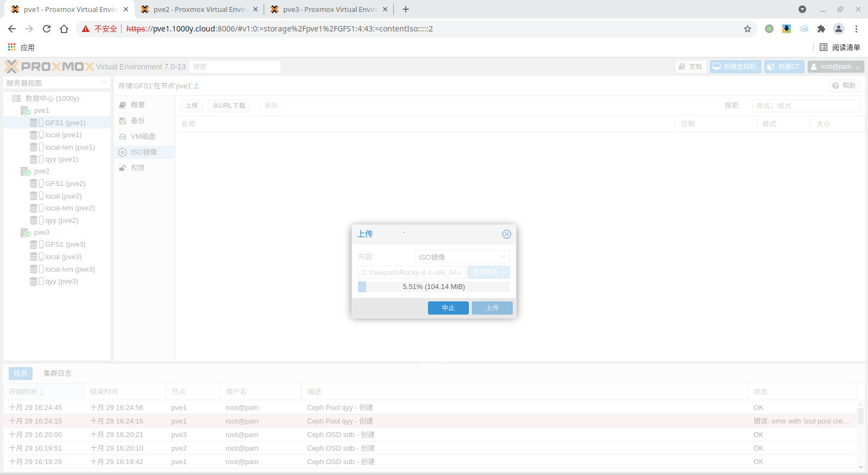Viewport: 868px width, 475px height.
Task: Open the 服务器视图 view selector dropdown
Action: tap(57, 83)
